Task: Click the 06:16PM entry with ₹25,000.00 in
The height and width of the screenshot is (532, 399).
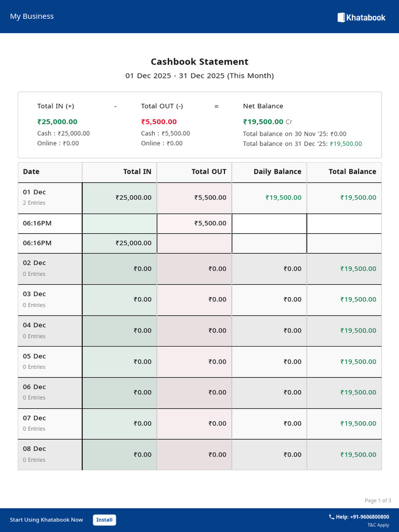Action: click(199, 243)
